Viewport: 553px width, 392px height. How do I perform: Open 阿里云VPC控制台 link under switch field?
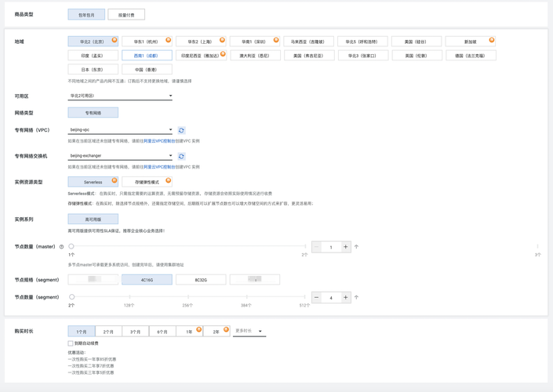[159, 167]
